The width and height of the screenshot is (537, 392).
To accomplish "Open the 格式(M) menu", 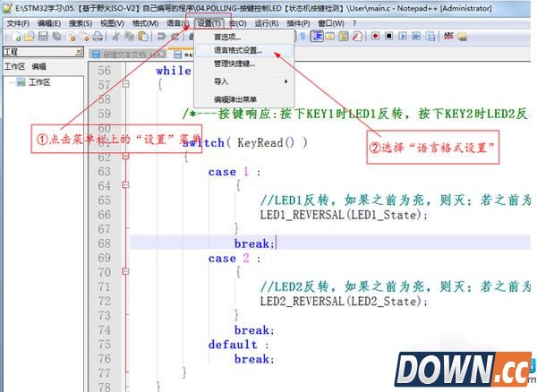I will (x=145, y=23).
